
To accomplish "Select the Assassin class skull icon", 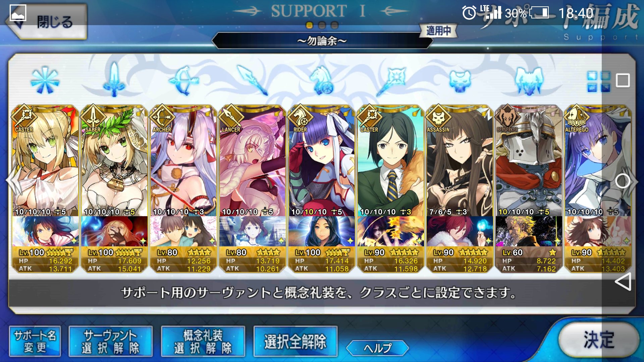I will click(x=460, y=81).
